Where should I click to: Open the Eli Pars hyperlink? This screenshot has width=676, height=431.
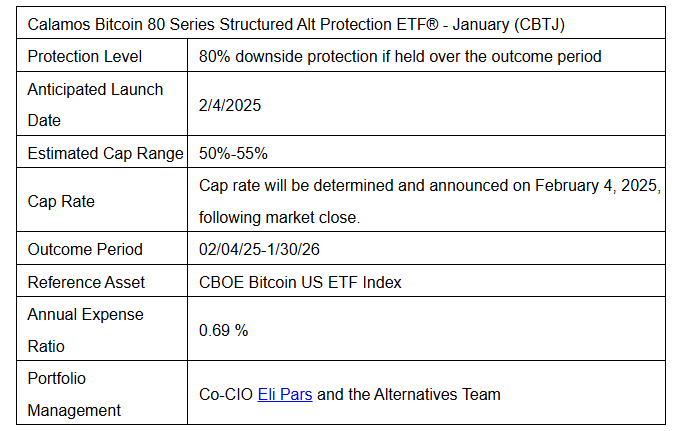point(285,394)
